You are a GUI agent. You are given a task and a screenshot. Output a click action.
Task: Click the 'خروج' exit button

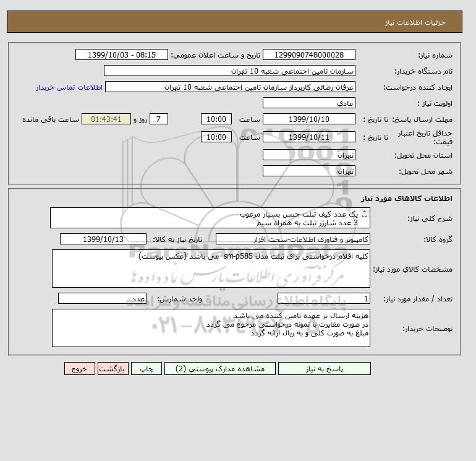pyautogui.click(x=80, y=369)
